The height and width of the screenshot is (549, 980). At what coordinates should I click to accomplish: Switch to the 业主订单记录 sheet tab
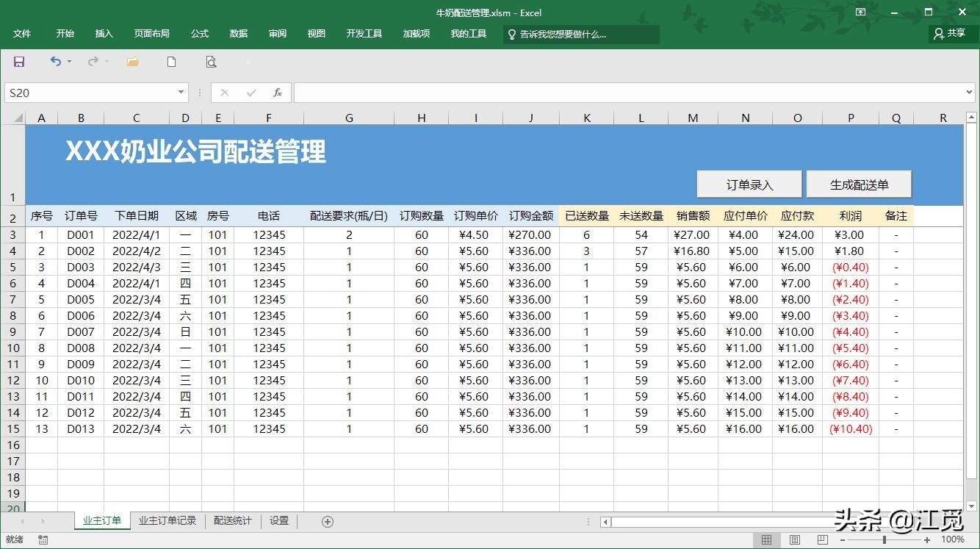(167, 520)
